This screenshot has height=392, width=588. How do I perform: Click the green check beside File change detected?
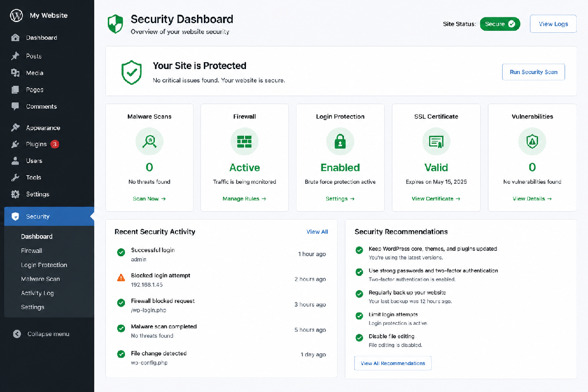[x=121, y=354]
